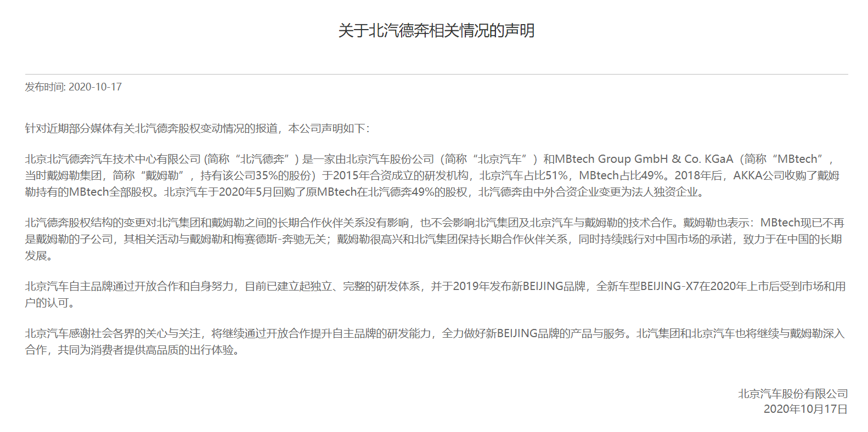Viewport: 868px width, 432px height.
Task: Click the model name BEIJING-X7
Action: (x=669, y=286)
